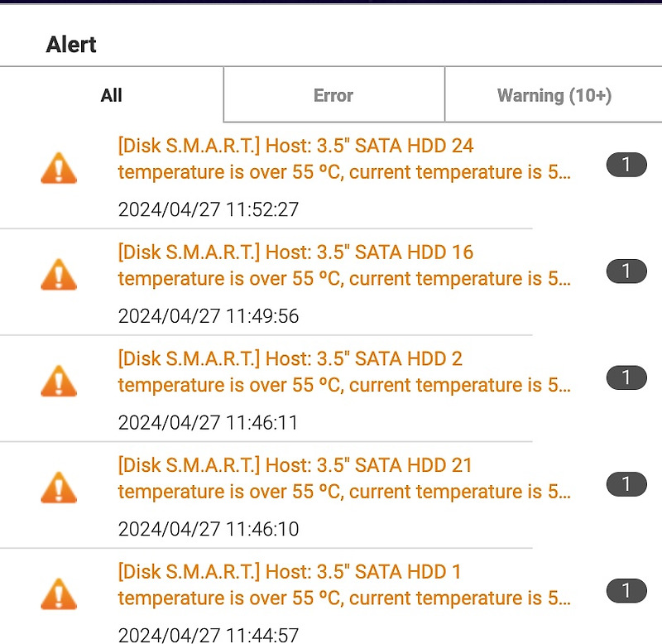
Task: Open HDD 2 temperature alert message
Action: [344, 372]
